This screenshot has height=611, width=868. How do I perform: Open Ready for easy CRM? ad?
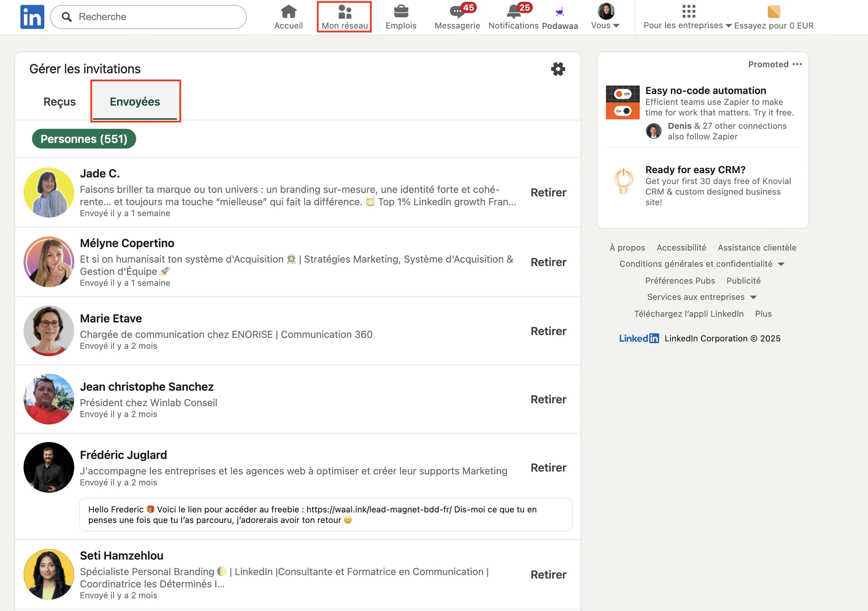695,169
